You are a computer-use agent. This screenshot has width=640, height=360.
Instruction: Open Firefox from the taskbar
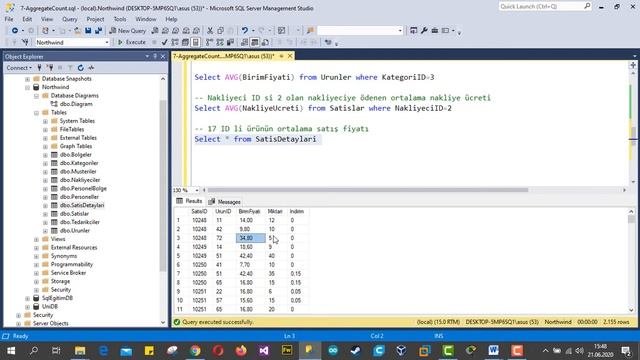coord(241,350)
